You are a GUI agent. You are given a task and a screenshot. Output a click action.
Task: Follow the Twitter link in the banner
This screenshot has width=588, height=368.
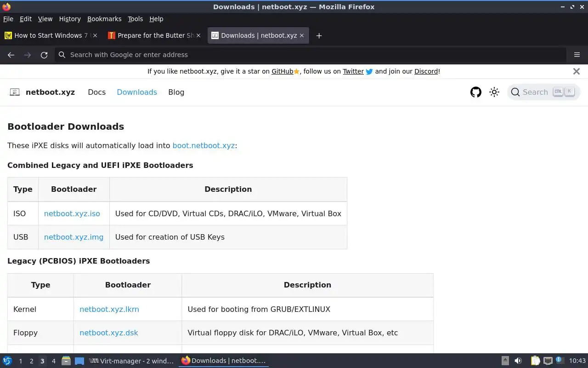[353, 71]
